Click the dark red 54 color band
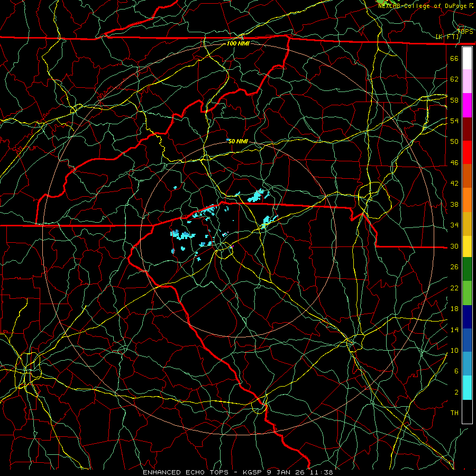This screenshot has width=476, height=476. coord(468,129)
